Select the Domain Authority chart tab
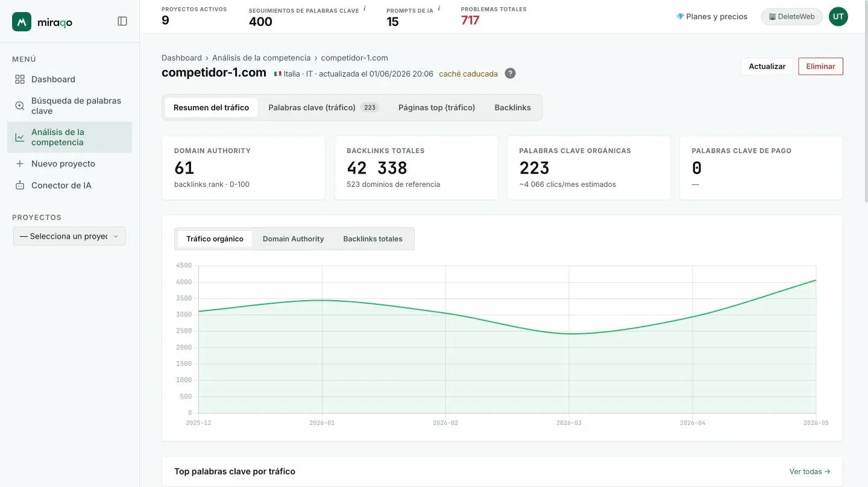This screenshot has width=868, height=487. (293, 239)
